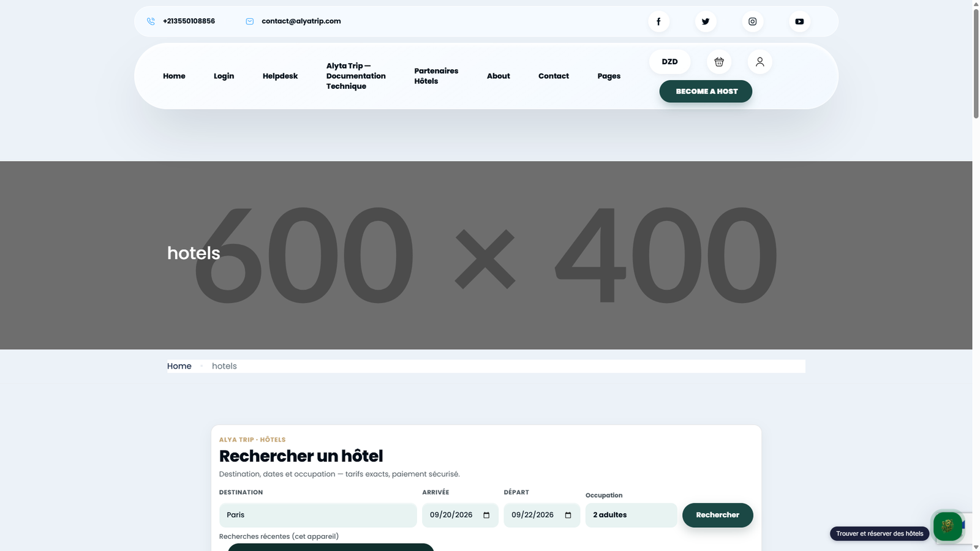The image size is (980, 551).
Task: Click the Home breadcrumb link
Action: click(x=179, y=366)
